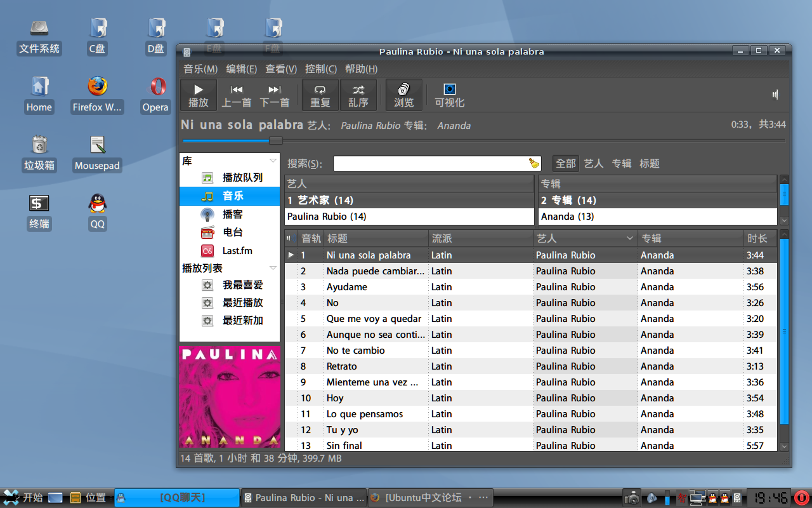Open the Radio source
Screen dimensions: 812x508
[230, 232]
